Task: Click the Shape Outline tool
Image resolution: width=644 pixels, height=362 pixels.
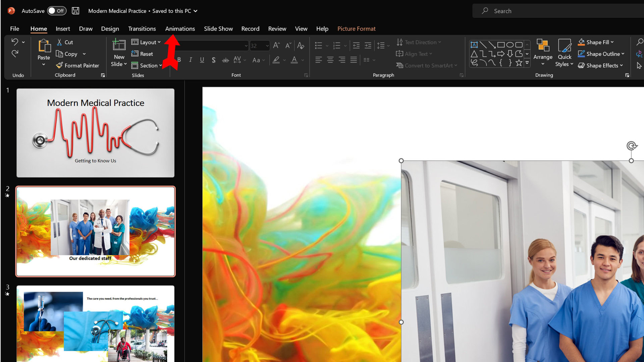Action: [602, 54]
